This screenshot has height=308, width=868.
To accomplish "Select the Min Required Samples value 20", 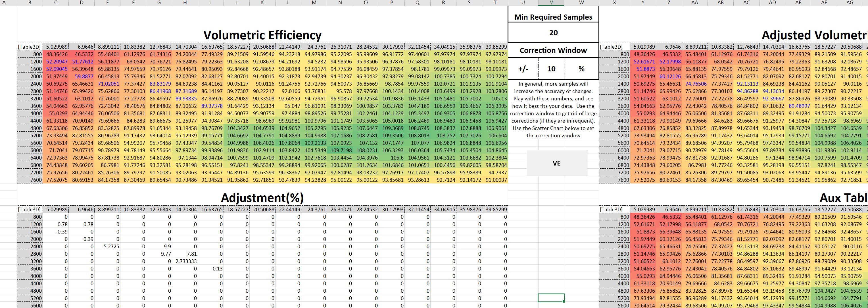I will [553, 33].
